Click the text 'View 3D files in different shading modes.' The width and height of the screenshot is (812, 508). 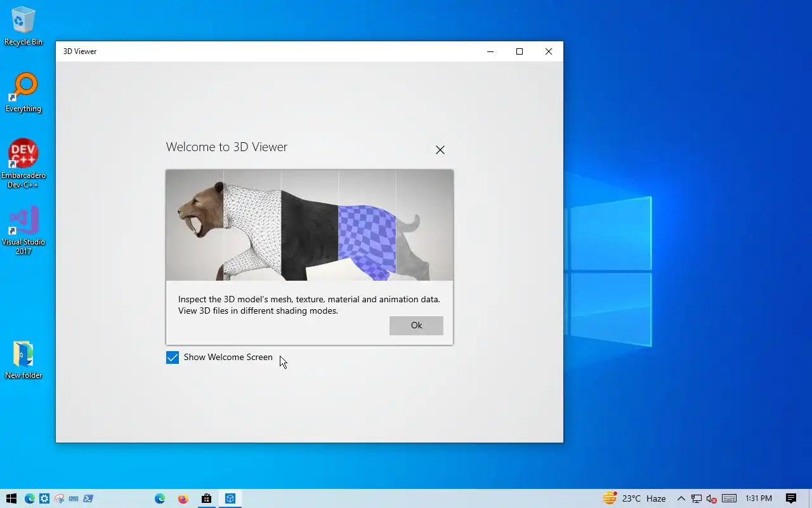pos(258,311)
